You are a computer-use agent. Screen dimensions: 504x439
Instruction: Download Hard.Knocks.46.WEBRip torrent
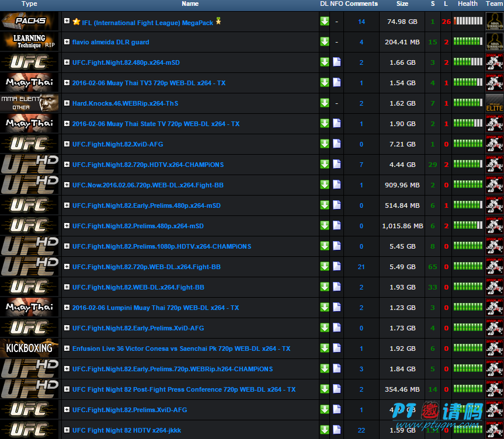click(x=324, y=103)
